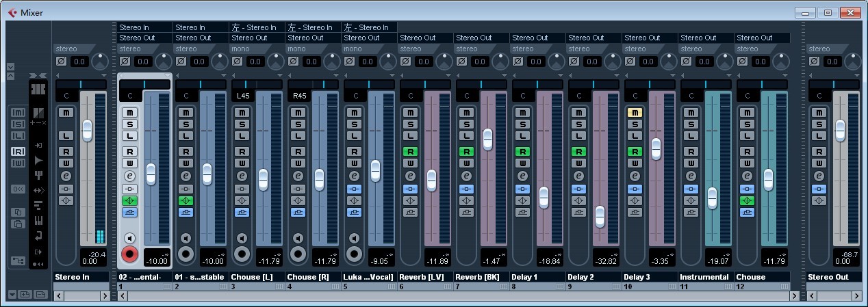This screenshot has width=868, height=307.
Task: Select the 'Instrumental' channel name
Action: coord(706,277)
